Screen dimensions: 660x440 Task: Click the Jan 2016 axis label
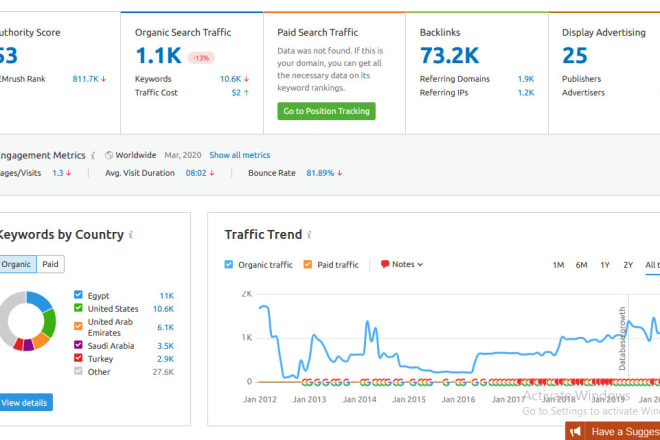tap(458, 399)
